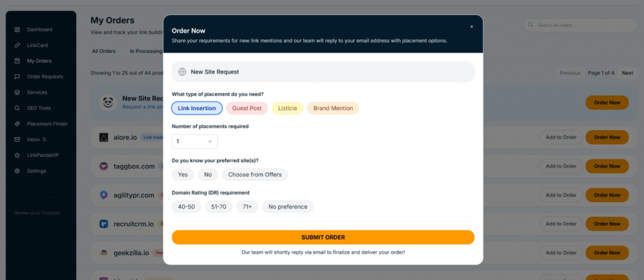
Task: Select Link Insertion placement type
Action: point(197,108)
